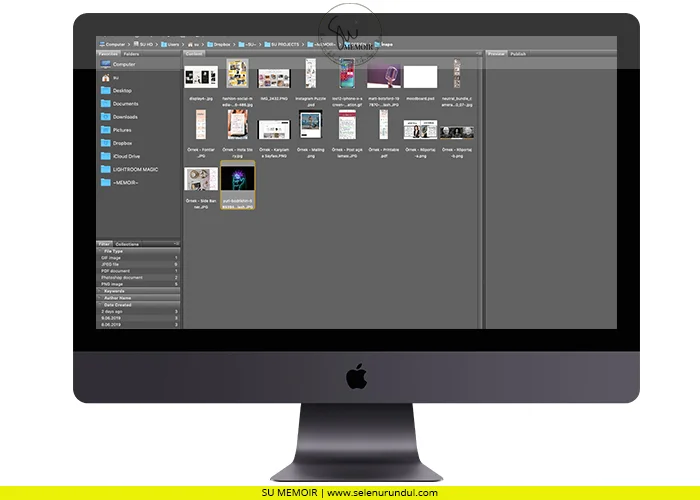700x500 pixels.
Task: Select the Instagram Puzzle .psd thumbnail
Action: click(x=311, y=73)
